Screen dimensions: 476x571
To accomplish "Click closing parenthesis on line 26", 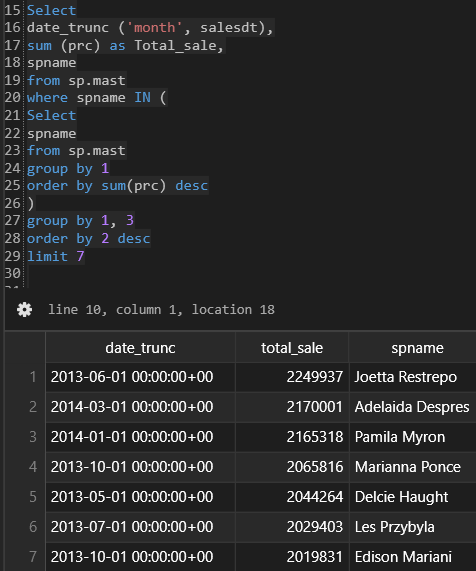I will pos(31,204).
